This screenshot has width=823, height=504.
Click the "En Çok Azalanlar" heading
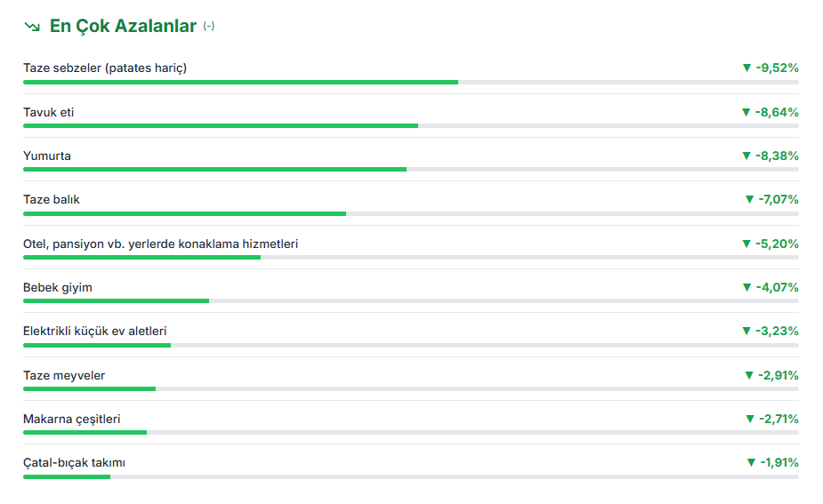coord(123,27)
